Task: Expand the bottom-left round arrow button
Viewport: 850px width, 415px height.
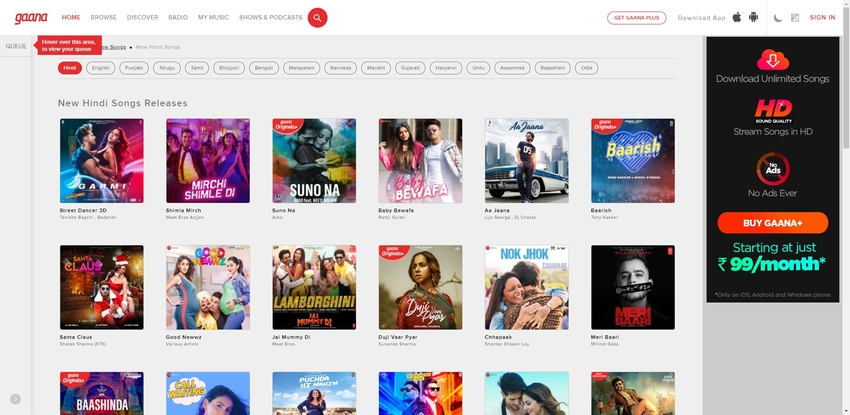Action: 16,399
